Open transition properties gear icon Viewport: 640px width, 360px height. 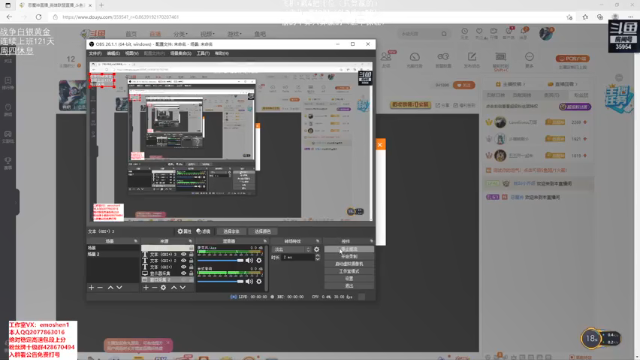317,249
